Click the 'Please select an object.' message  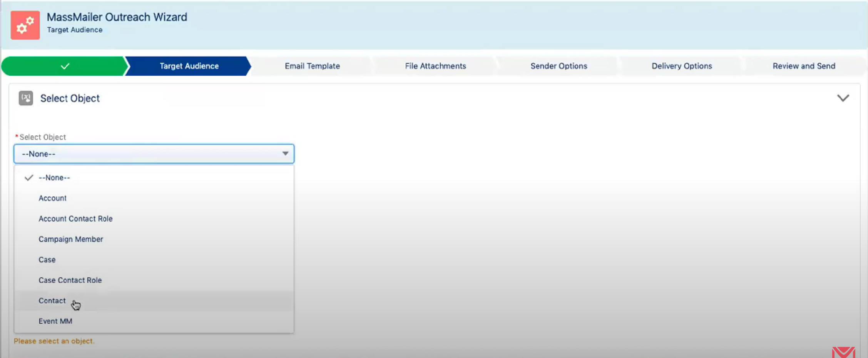click(x=54, y=341)
